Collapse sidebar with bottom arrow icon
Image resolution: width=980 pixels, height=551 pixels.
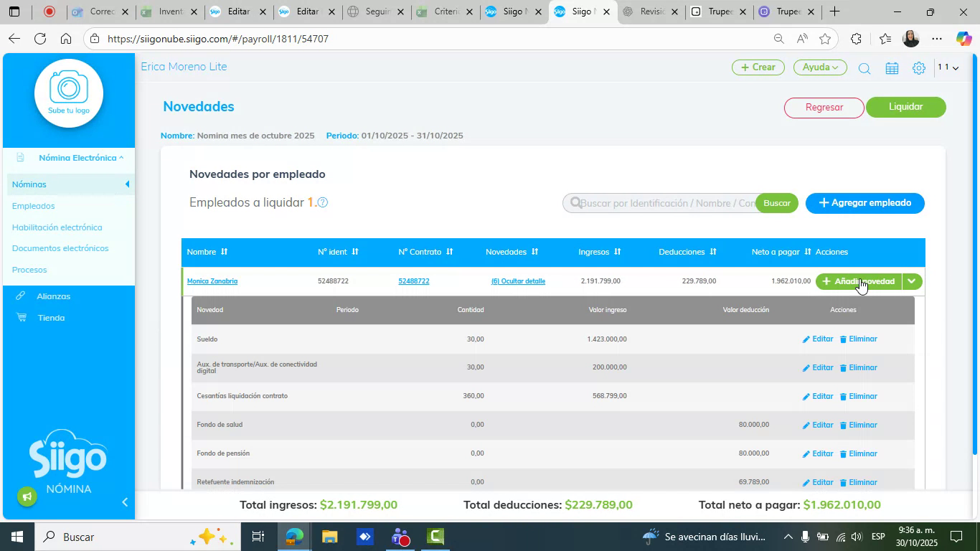pos(125,502)
